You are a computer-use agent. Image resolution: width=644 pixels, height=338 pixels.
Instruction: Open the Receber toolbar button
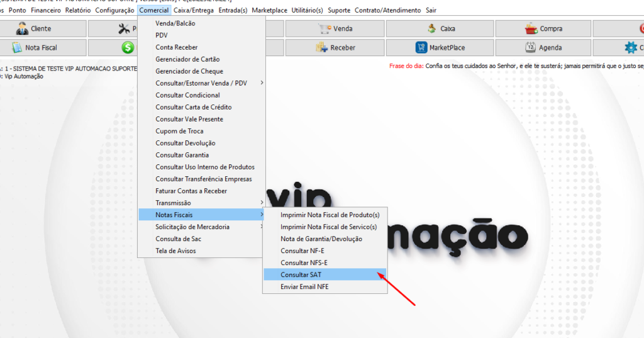[x=335, y=47]
